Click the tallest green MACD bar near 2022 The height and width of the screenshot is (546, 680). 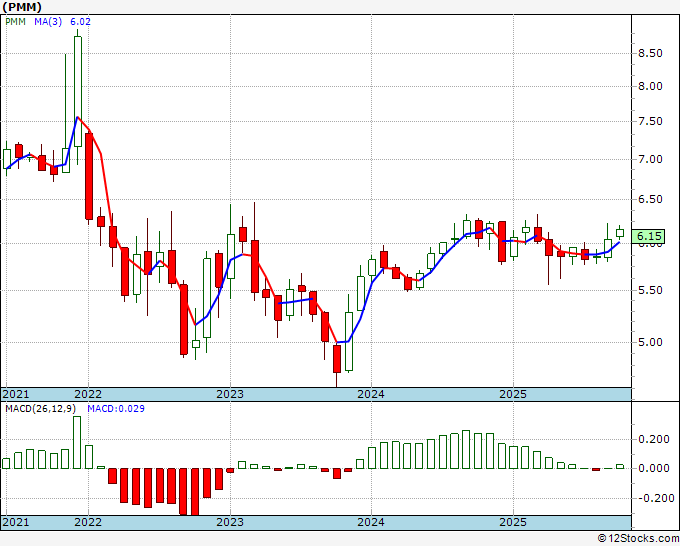77,442
